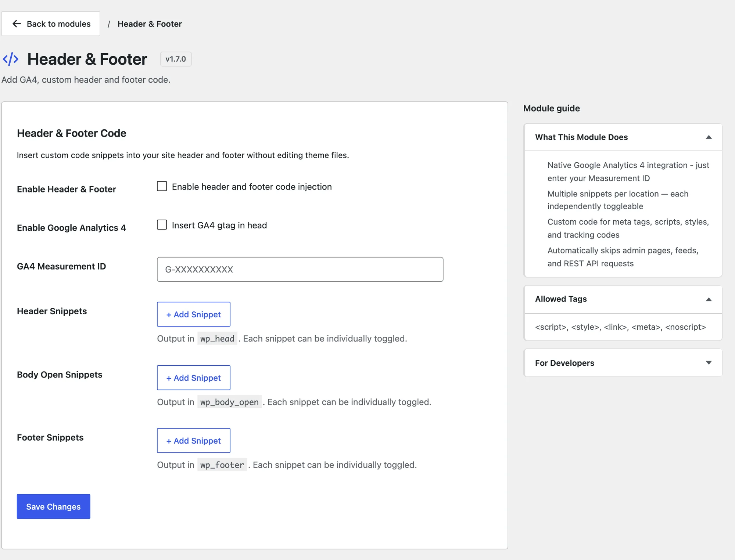The width and height of the screenshot is (735, 560).
Task: Click the Save Changes button
Action: tap(54, 506)
